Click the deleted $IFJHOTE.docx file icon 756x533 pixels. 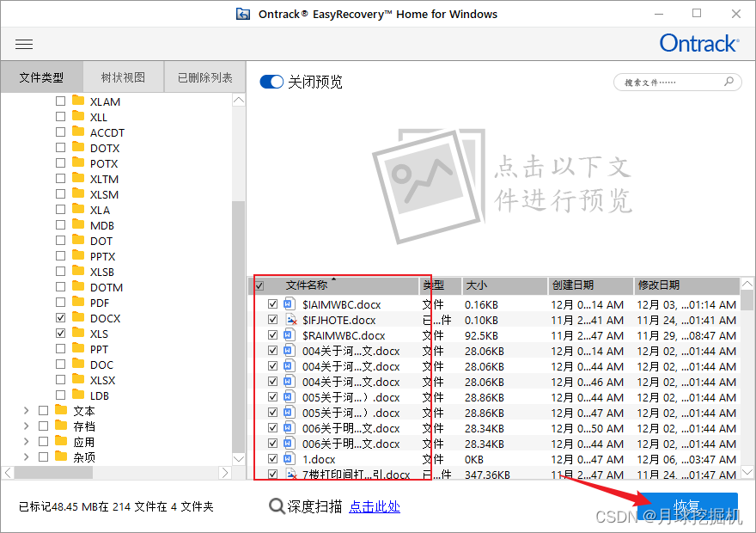pyautogui.click(x=291, y=320)
